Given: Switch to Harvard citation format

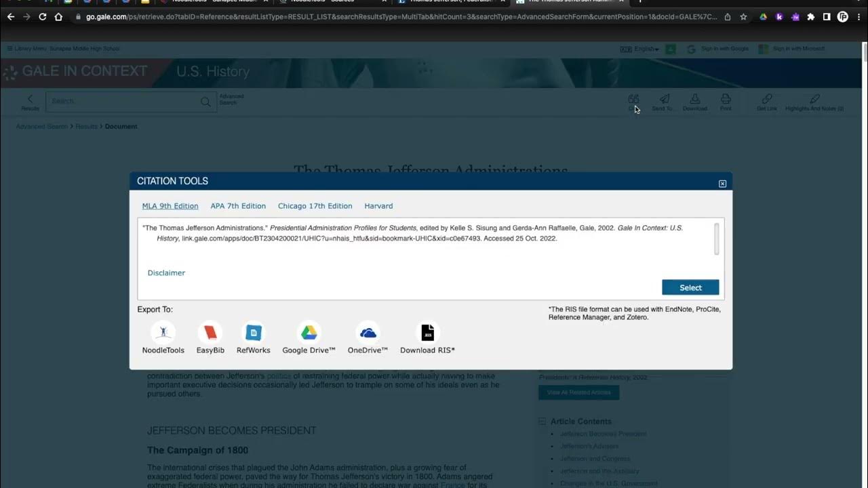Looking at the screenshot, I should click(x=378, y=206).
